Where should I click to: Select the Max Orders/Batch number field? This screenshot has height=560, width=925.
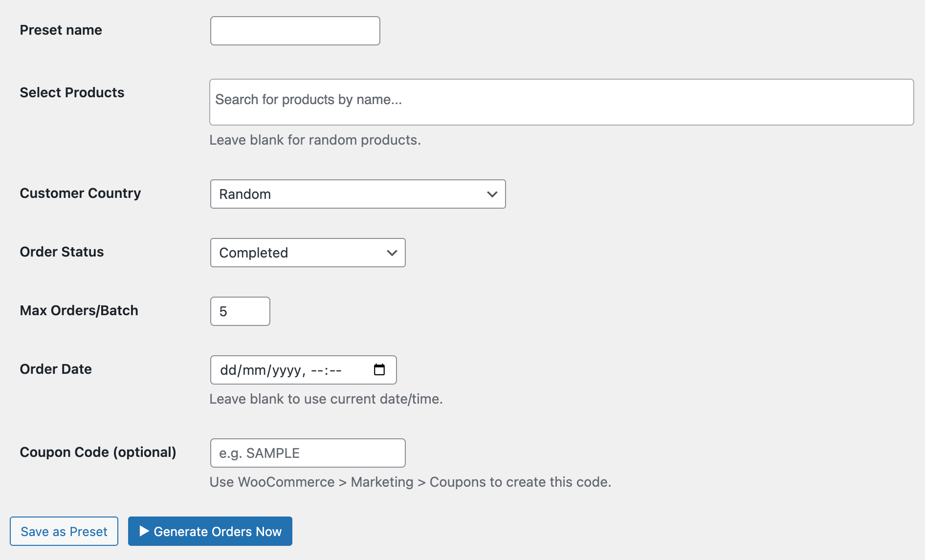click(240, 312)
